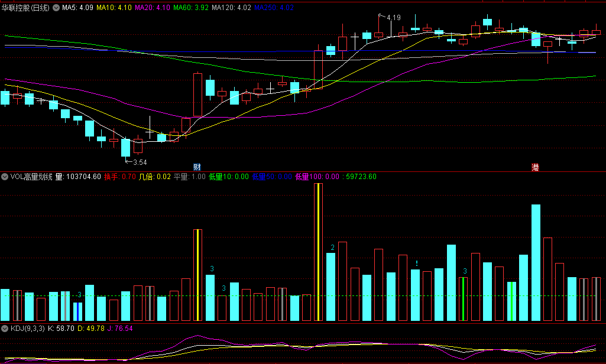Click the D: 49.78 value

point(91,329)
